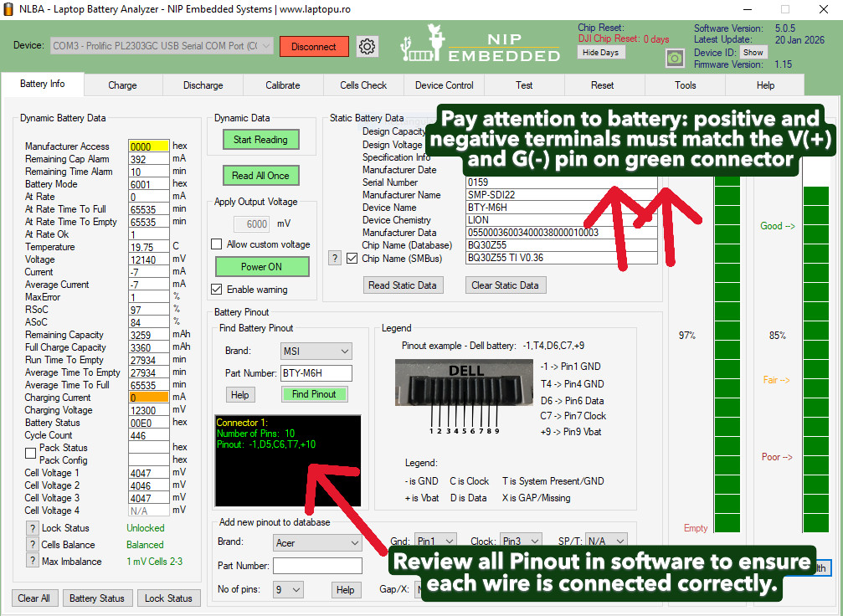843x616 pixels.
Task: Expand the Device COM port dropdown
Action: [162, 46]
